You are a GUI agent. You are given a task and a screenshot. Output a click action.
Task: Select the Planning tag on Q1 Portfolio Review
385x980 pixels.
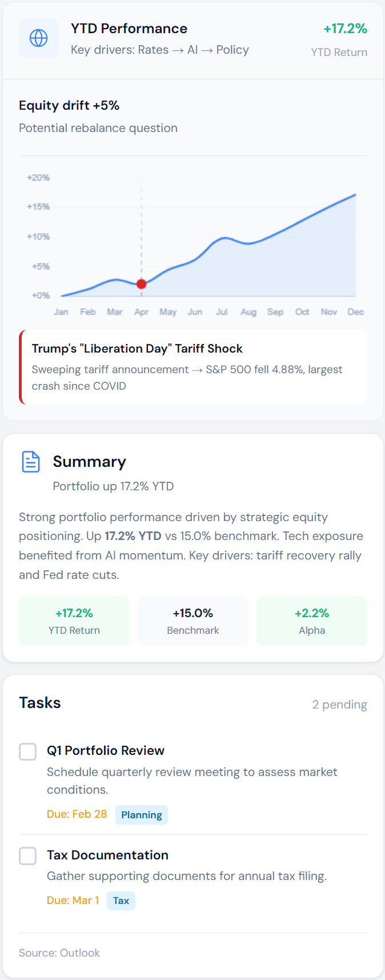(x=141, y=815)
